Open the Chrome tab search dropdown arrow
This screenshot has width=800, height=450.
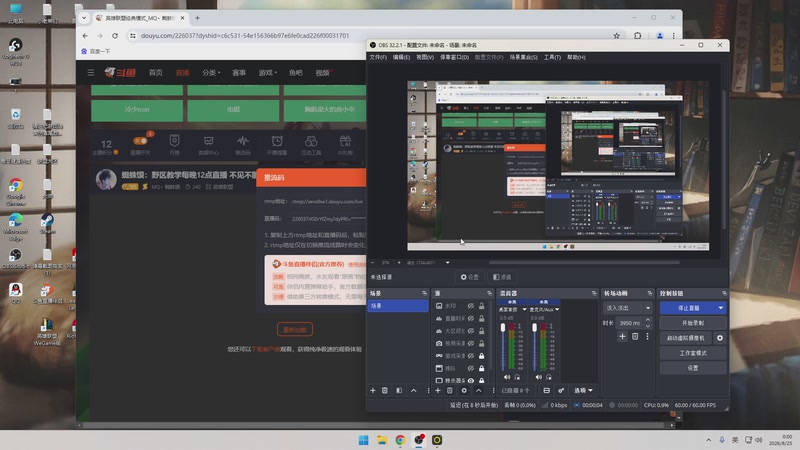84,18
